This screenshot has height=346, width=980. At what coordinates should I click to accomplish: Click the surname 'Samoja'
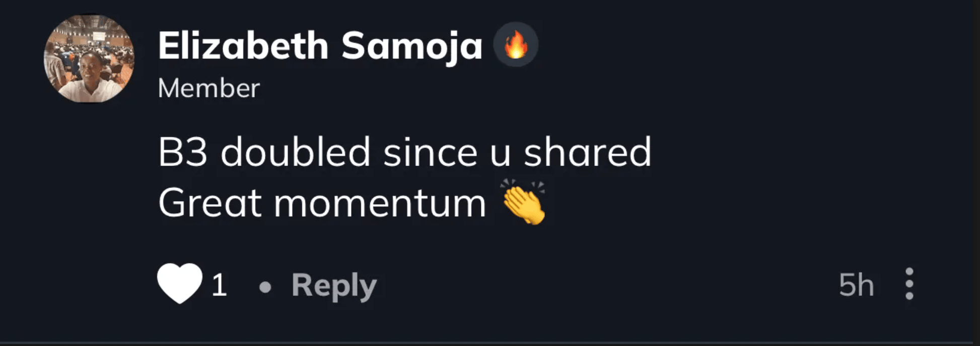tap(411, 46)
